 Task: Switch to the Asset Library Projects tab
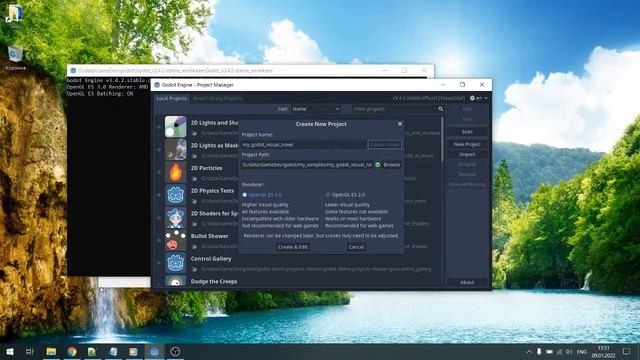click(218, 98)
